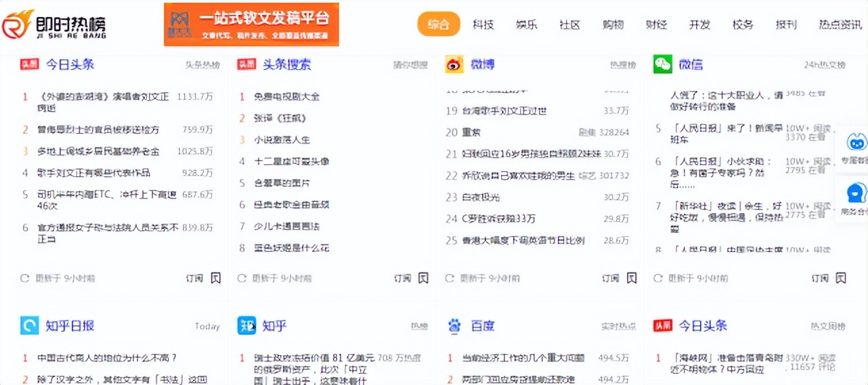Open the 社区 tab
The height and width of the screenshot is (385, 868).
click(x=570, y=25)
